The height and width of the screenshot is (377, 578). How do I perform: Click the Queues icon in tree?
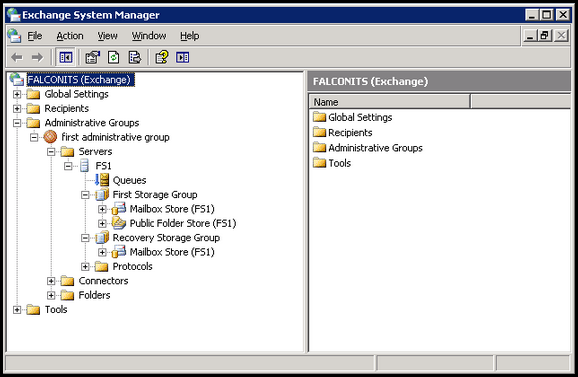tap(102, 180)
